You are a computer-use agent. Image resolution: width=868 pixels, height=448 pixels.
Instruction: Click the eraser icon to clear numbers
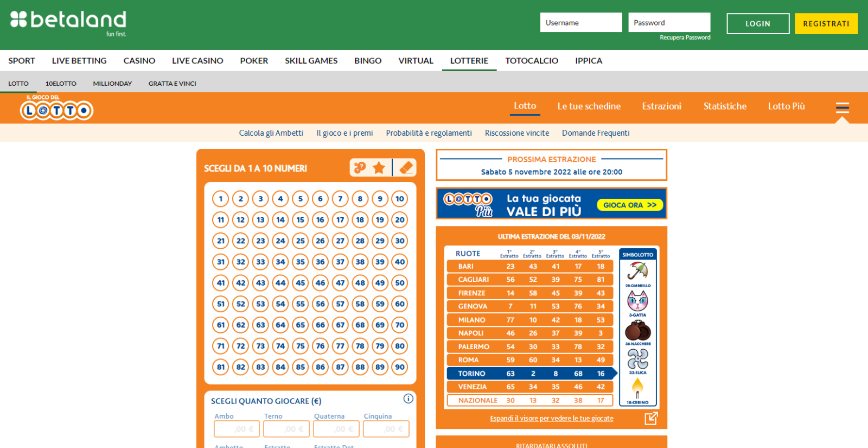pyautogui.click(x=406, y=168)
